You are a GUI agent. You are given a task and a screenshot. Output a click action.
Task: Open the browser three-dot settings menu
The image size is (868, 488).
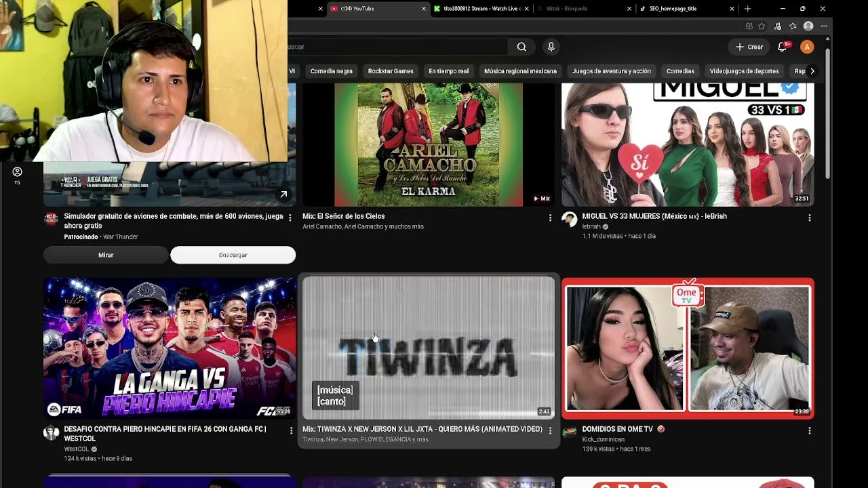point(824,26)
